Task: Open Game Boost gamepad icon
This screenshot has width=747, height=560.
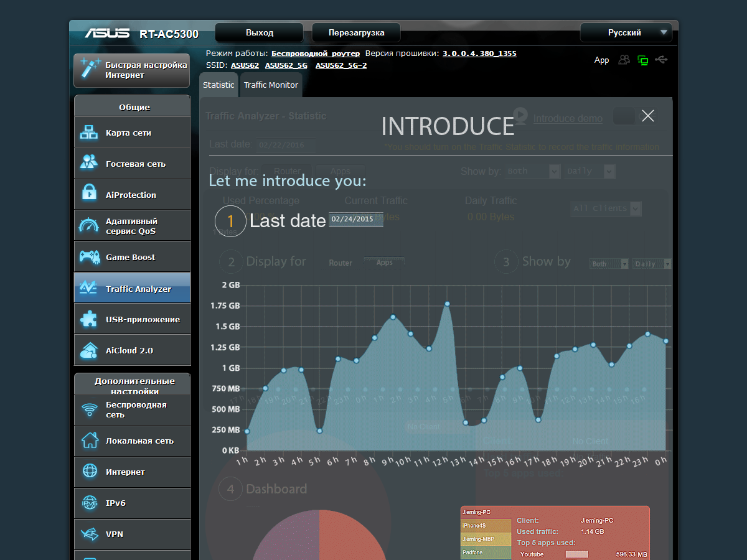Action: 89,257
